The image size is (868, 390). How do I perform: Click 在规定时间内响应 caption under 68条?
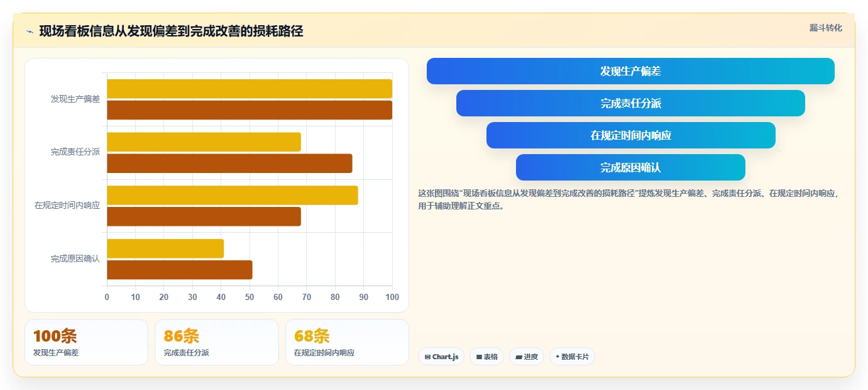tap(324, 353)
